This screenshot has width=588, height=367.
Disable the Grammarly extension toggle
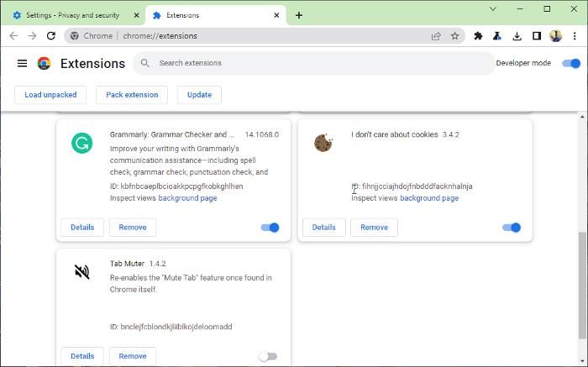tap(270, 228)
